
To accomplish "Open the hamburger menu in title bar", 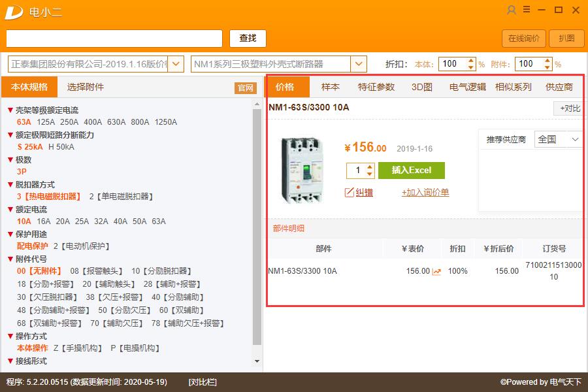I will [526, 10].
